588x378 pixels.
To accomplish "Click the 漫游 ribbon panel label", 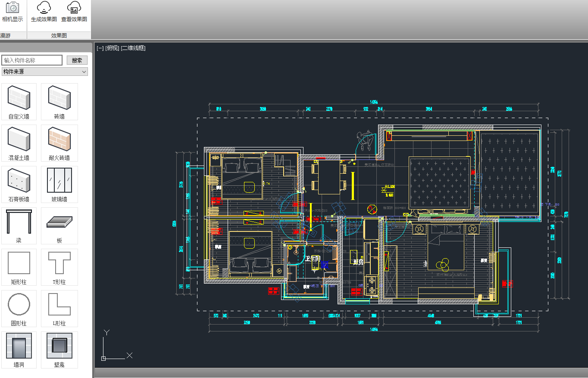I will (6, 36).
